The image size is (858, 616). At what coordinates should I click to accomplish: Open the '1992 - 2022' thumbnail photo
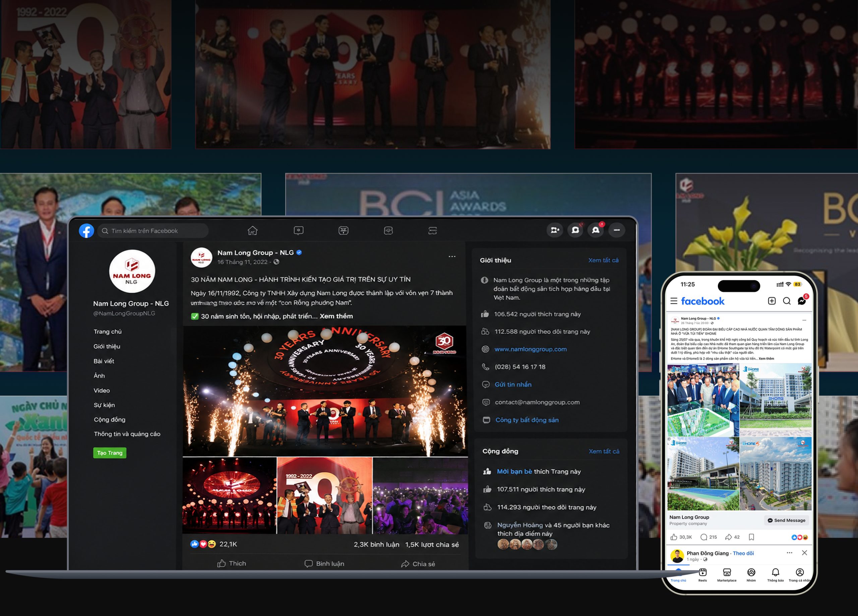324,495
